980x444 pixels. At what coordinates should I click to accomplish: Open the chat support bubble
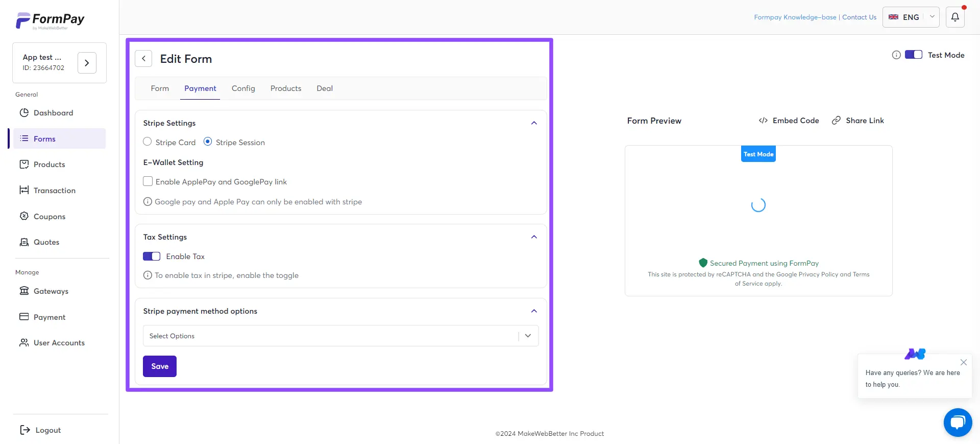[958, 423]
